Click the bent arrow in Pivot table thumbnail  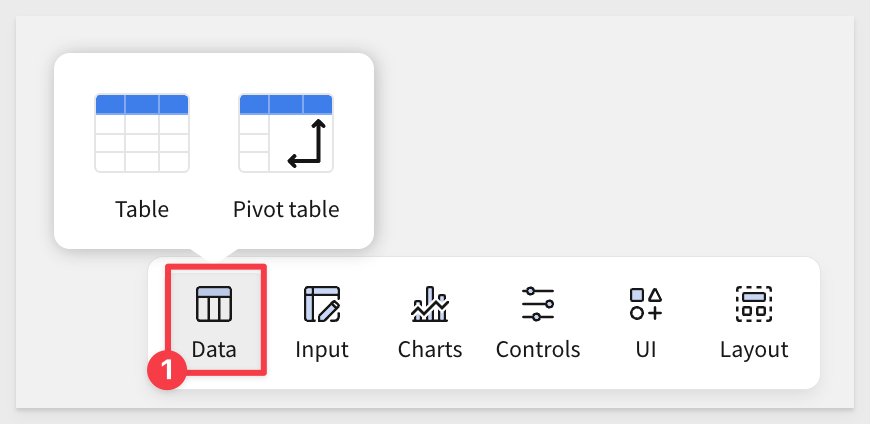coord(307,143)
